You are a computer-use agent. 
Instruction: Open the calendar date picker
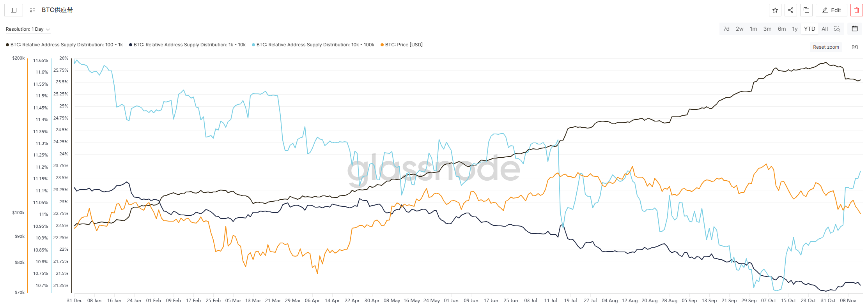tap(855, 29)
